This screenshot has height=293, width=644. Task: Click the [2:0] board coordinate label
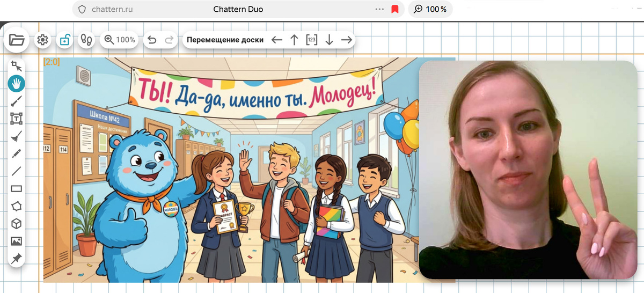(52, 62)
